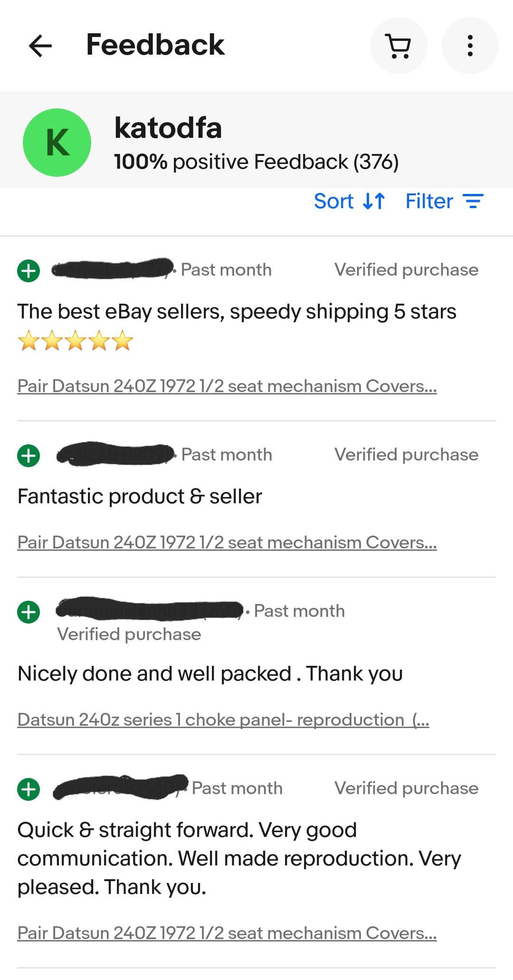Open seat mechanism Covers link under first review
The image size is (513, 980).
[227, 386]
